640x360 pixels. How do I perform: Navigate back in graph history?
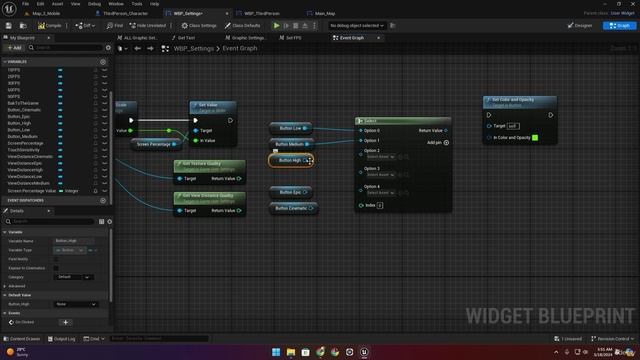138,49
